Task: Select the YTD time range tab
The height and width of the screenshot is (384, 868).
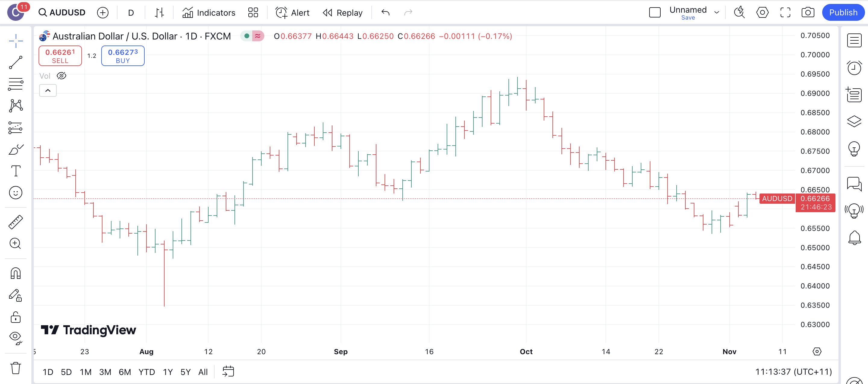Action: (146, 372)
